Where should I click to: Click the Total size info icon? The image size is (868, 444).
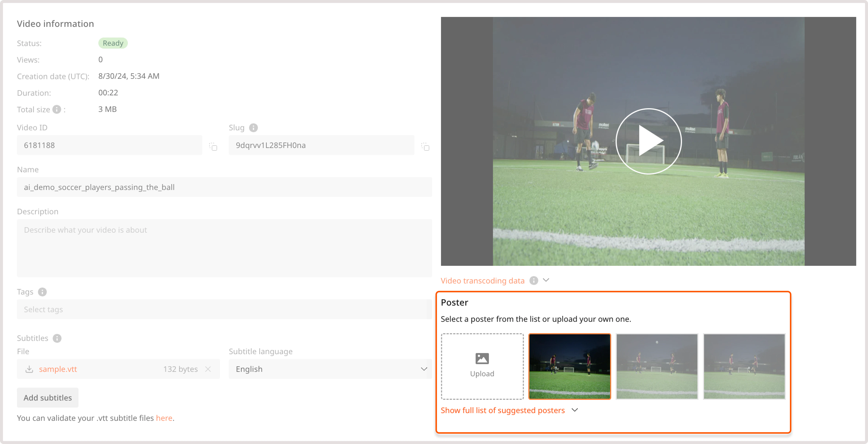(x=57, y=109)
